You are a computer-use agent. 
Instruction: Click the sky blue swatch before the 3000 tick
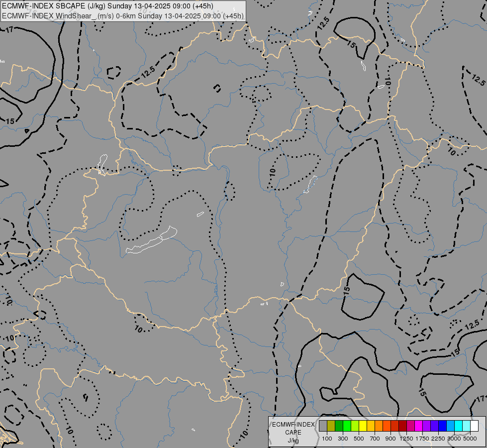tap(450, 426)
